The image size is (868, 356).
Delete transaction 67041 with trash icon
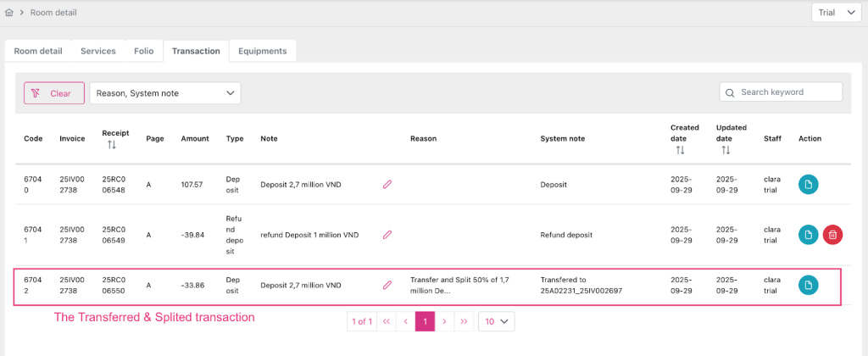pyautogui.click(x=832, y=235)
